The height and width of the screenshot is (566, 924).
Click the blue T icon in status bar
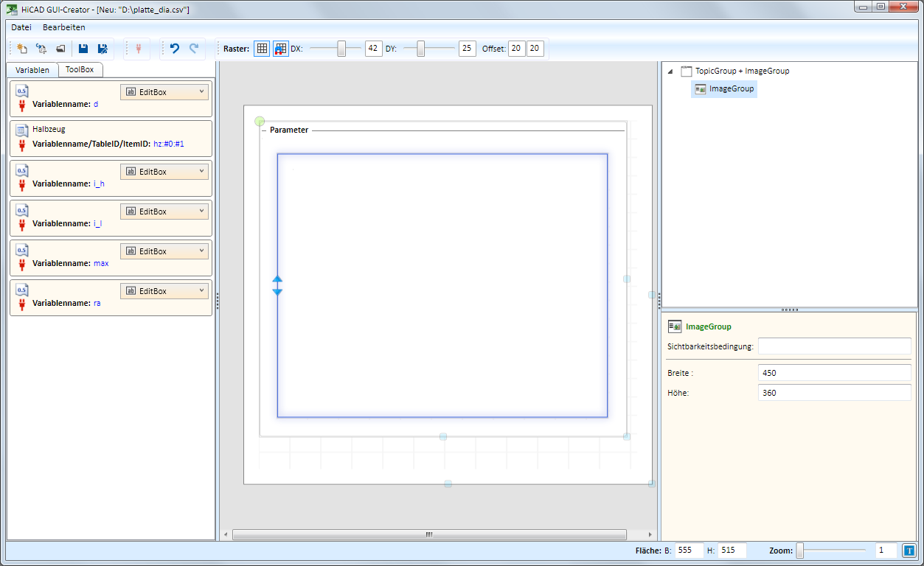tap(909, 551)
